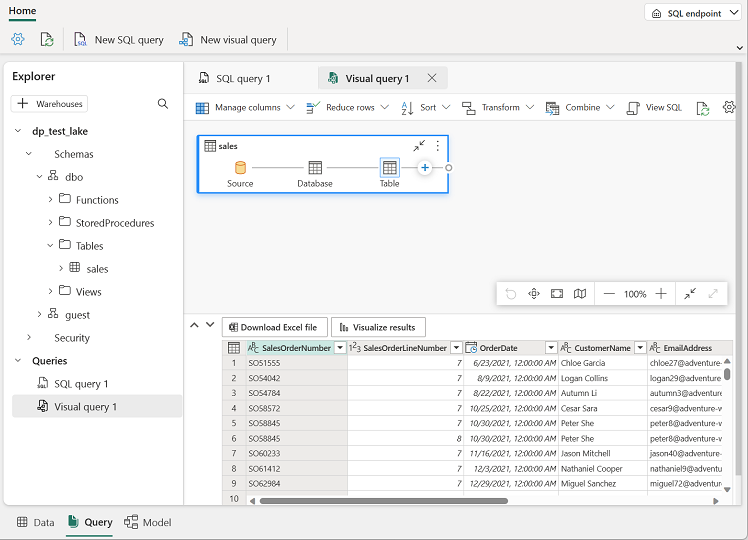Open the SalesOrderNumber column filter dropdown
The image size is (748, 540).
click(x=340, y=348)
